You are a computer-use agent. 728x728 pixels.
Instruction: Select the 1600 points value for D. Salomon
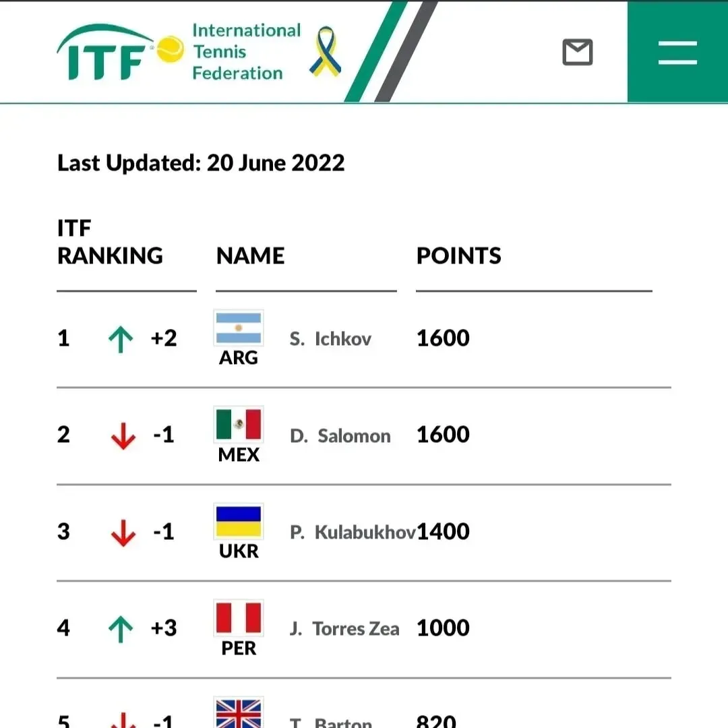coord(443,435)
